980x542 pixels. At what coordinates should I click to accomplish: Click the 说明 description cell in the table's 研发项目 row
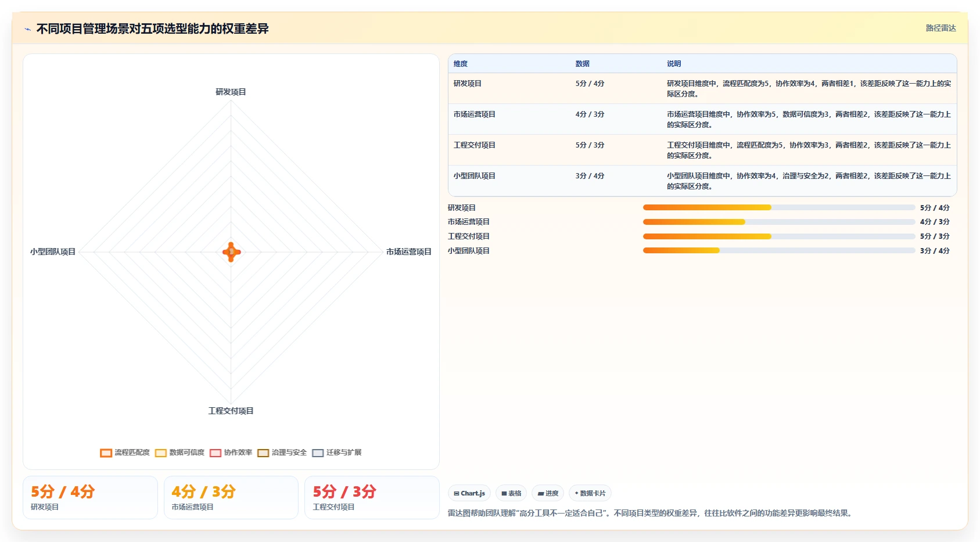[x=809, y=88]
